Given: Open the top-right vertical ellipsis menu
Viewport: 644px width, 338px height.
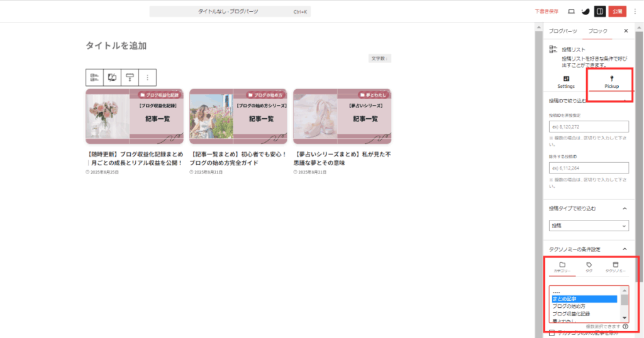Looking at the screenshot, I should pos(635,11).
